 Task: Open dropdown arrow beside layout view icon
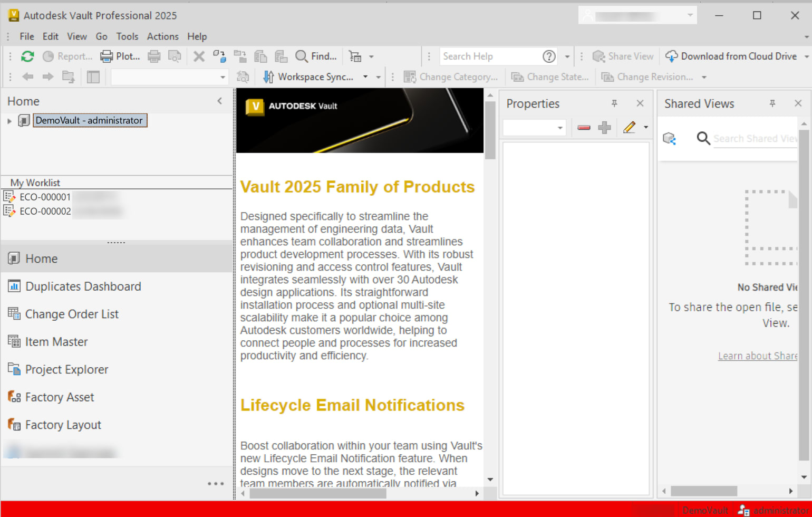(371, 56)
